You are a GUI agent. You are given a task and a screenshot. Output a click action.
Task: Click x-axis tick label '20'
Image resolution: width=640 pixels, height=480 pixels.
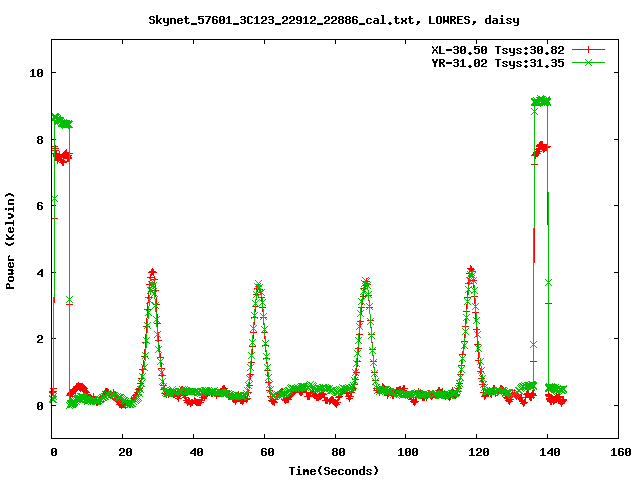point(125,452)
